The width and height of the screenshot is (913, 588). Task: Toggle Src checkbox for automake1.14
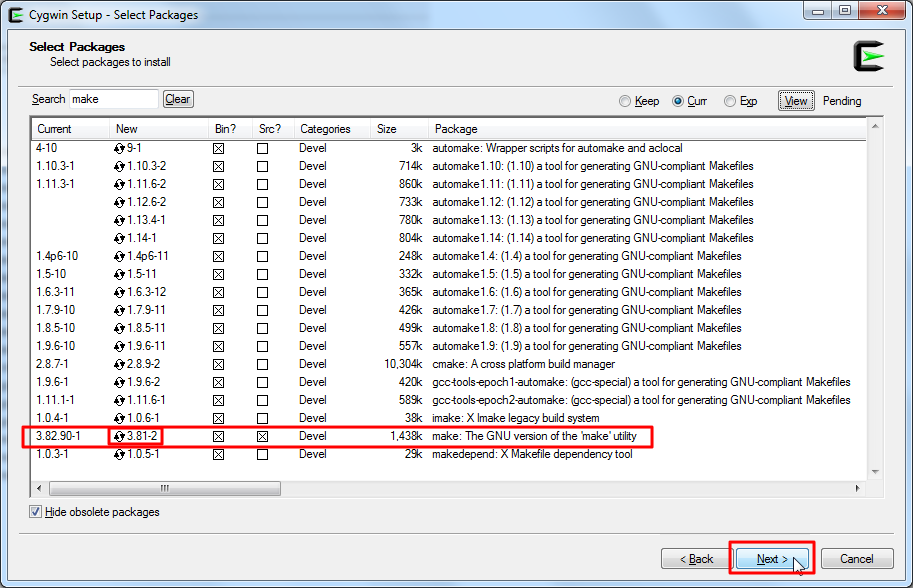click(x=263, y=239)
